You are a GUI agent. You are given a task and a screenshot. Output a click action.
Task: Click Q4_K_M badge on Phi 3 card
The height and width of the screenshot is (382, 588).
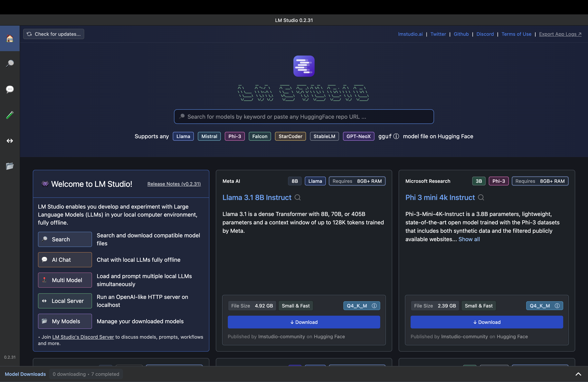point(545,306)
